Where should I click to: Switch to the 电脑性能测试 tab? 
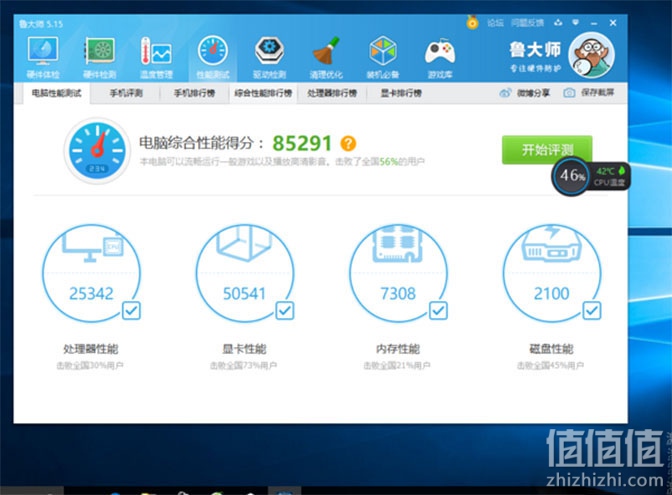pos(56,93)
